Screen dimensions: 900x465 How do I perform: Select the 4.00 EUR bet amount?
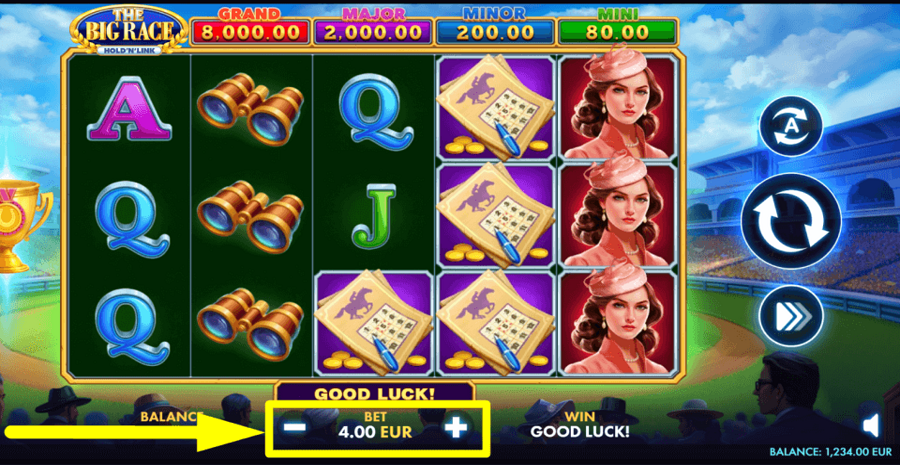pyautogui.click(x=375, y=432)
